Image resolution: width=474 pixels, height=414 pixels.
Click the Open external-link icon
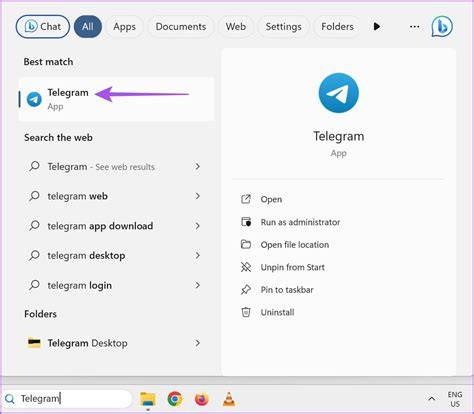tap(246, 199)
